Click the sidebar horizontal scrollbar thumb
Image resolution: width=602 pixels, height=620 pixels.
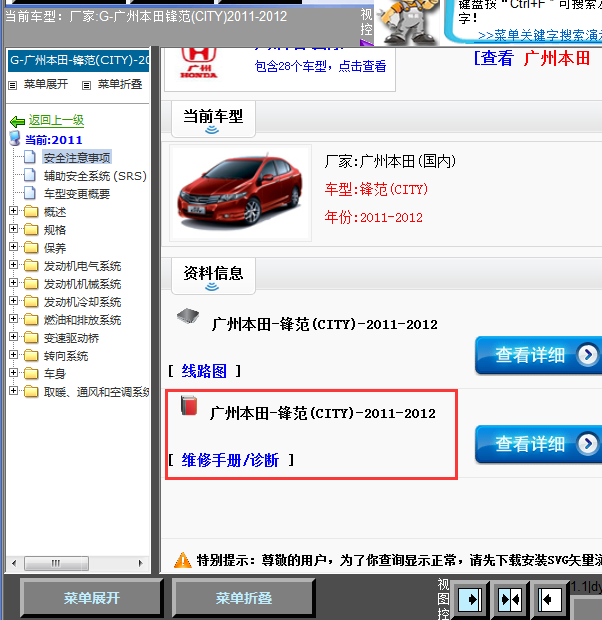point(56,563)
